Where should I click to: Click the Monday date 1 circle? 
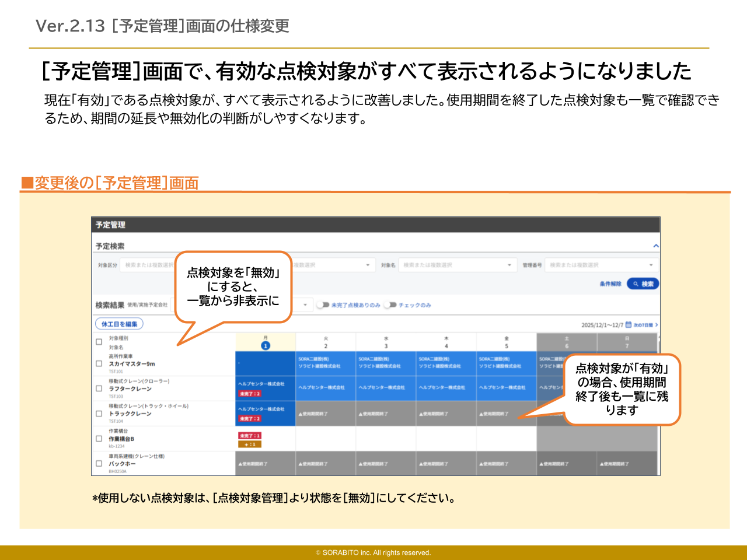pyautogui.click(x=266, y=345)
